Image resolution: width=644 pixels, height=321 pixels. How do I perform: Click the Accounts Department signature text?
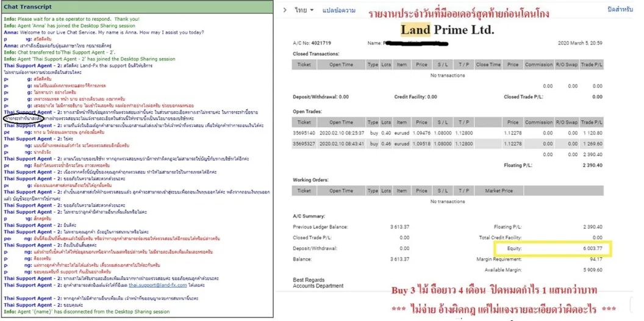318,286
